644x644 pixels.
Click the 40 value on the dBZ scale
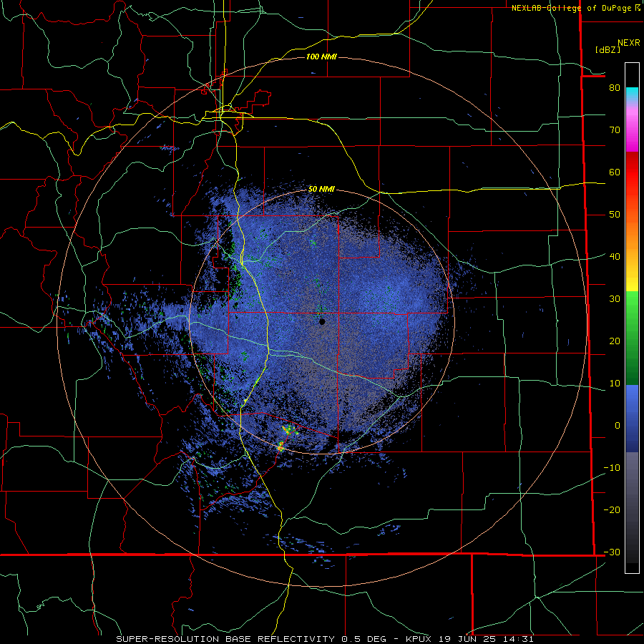pyautogui.click(x=615, y=257)
